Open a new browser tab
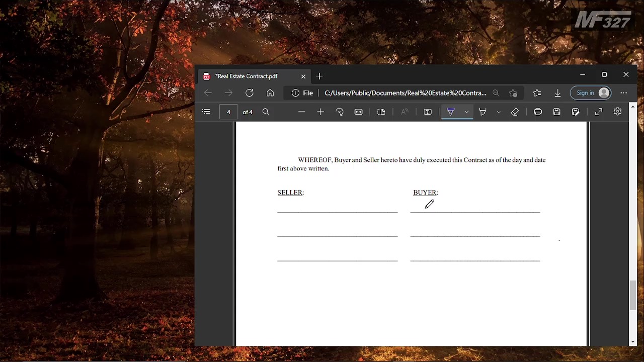Image resolution: width=644 pixels, height=362 pixels. (319, 76)
